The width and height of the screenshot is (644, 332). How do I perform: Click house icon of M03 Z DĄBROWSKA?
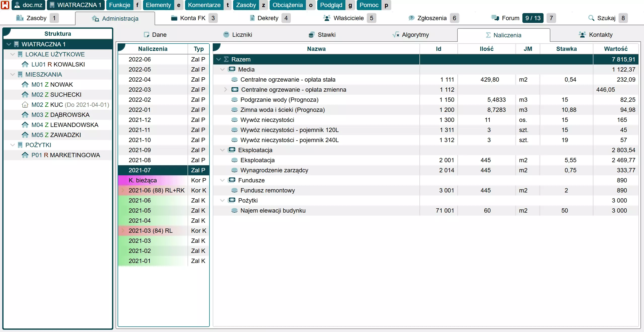pos(25,115)
